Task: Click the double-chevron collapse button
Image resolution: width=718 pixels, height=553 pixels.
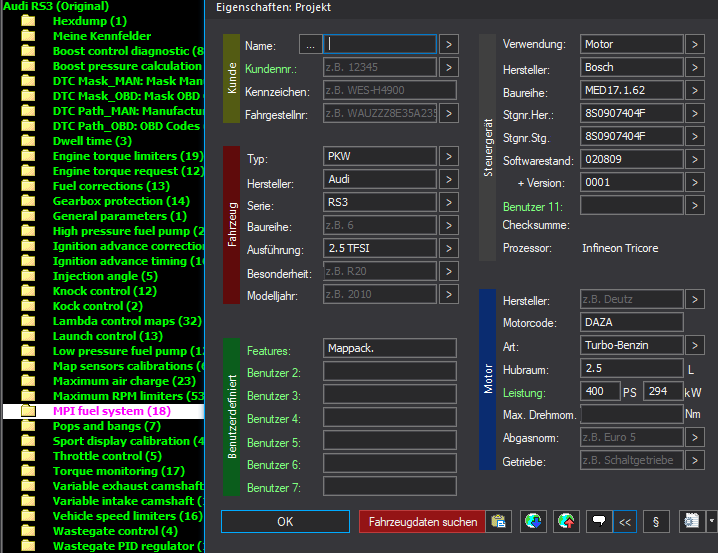Action: tap(625, 521)
